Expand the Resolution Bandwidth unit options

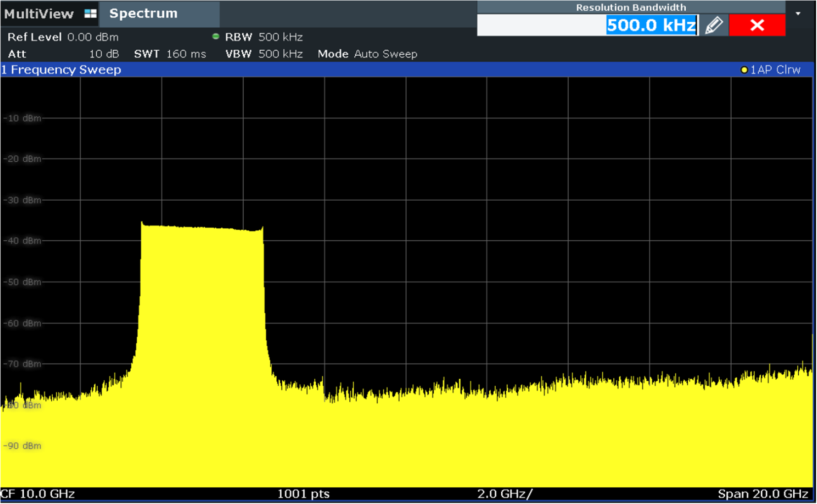click(799, 13)
